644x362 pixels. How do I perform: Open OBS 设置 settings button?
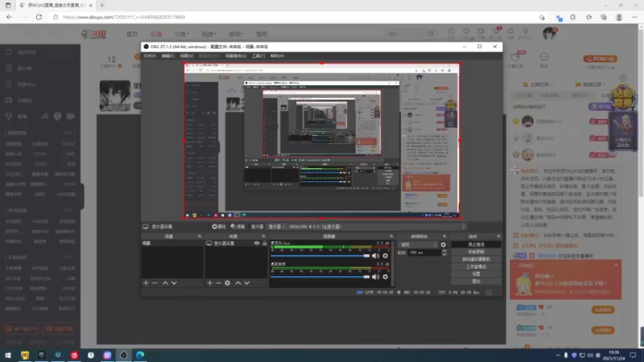click(x=476, y=274)
